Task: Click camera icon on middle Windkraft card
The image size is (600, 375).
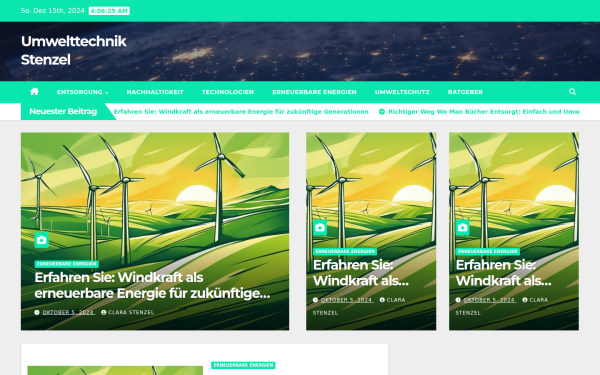Action: [x=320, y=228]
